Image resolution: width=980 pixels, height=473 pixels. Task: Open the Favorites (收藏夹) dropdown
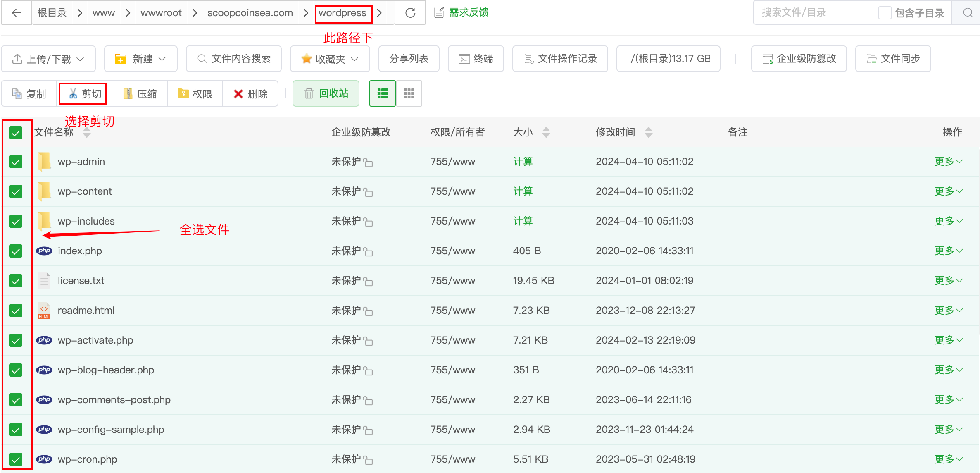330,59
